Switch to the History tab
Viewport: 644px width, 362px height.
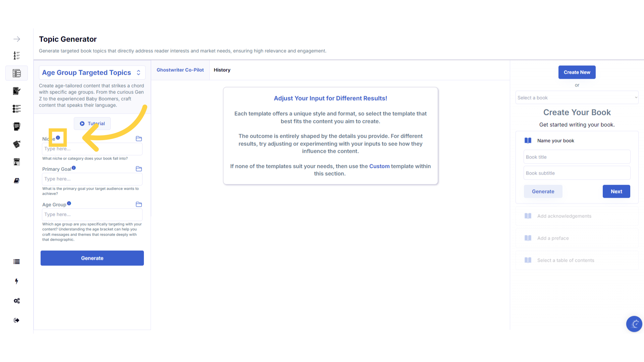pos(222,70)
